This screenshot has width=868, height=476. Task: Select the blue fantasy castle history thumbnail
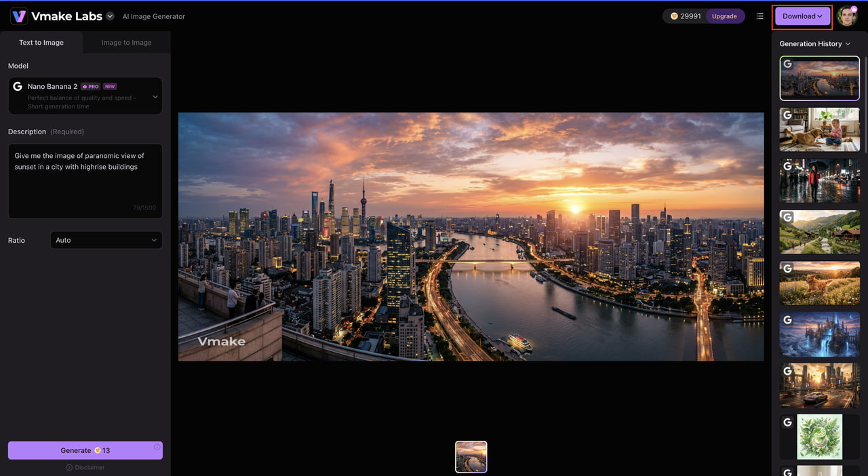(820, 334)
